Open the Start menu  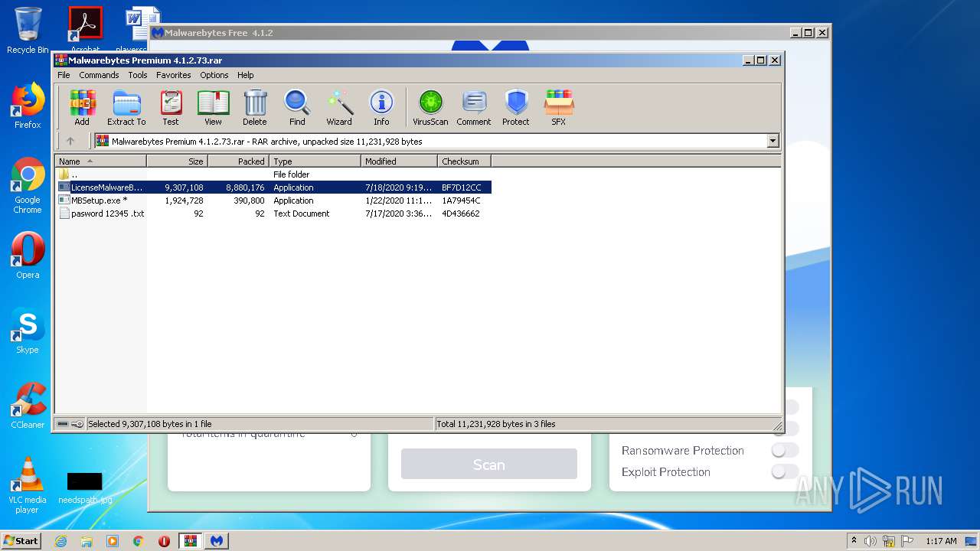(x=21, y=541)
